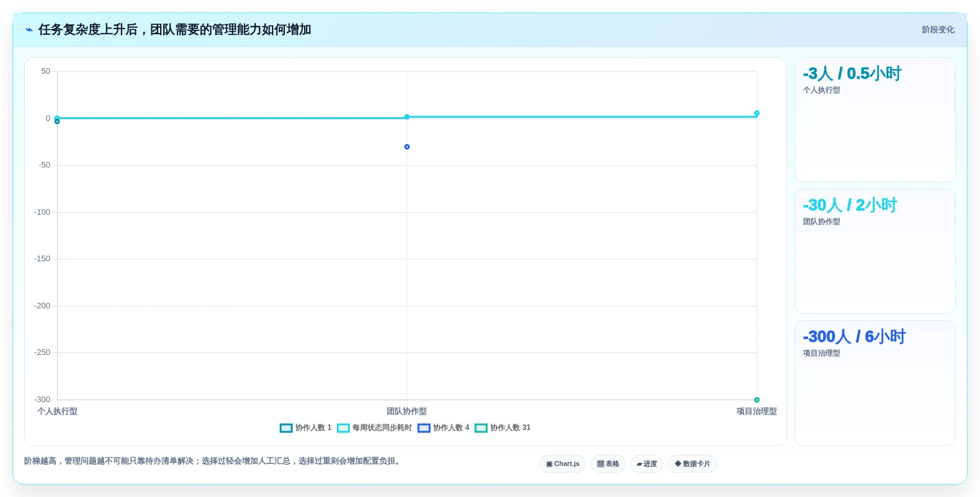Viewport: 980px width, 497px height.
Task: Click the -50 y-axis tick label
Action: (44, 165)
